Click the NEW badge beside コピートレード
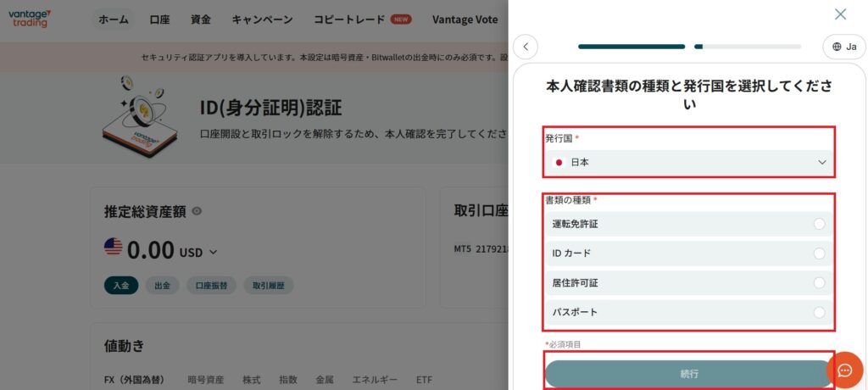 (x=401, y=19)
